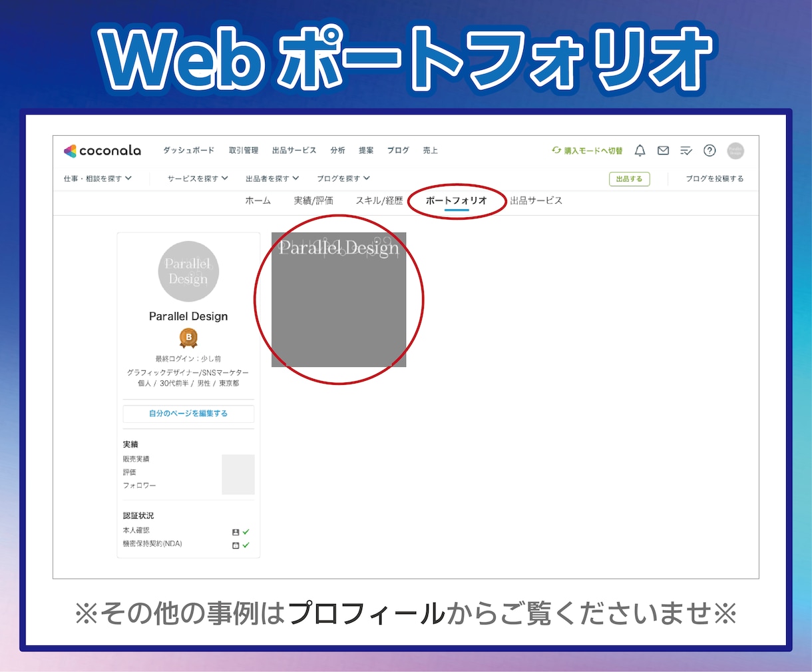Click the ブログを投稿する link
Screen dimensions: 812x672
point(715,178)
